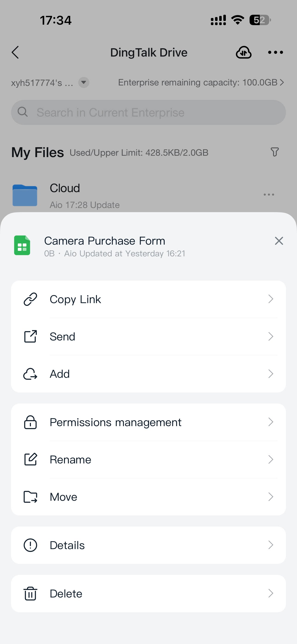This screenshot has height=644, width=297.
Task: Open the three-dot menu in header
Action: point(275,52)
